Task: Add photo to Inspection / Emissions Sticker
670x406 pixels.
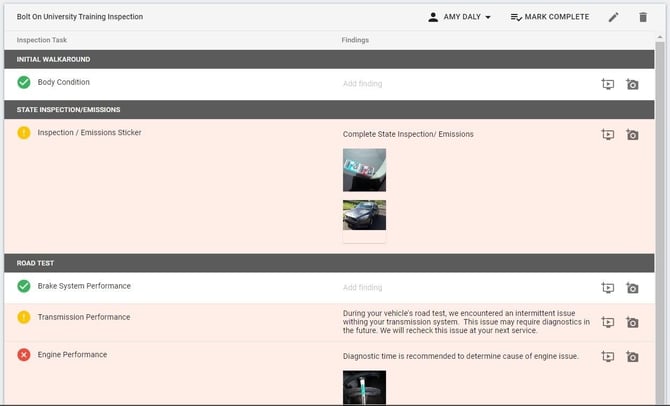Action: point(632,135)
